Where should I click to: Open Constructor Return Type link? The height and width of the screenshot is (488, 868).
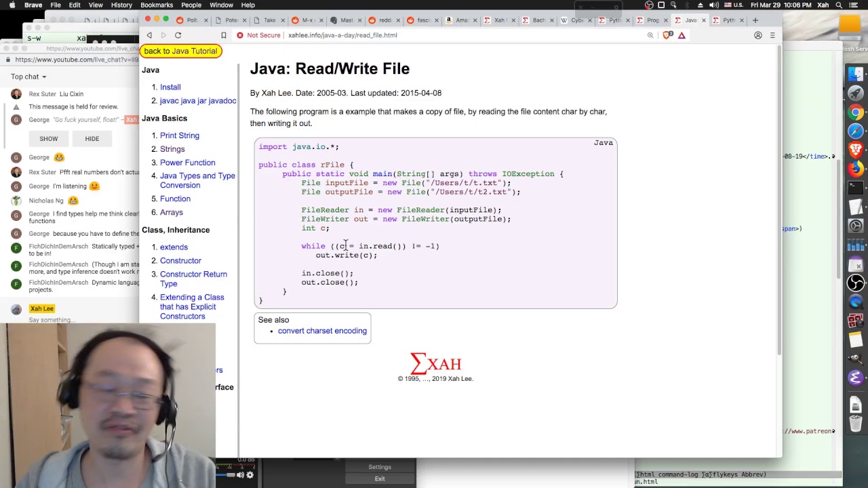point(193,279)
